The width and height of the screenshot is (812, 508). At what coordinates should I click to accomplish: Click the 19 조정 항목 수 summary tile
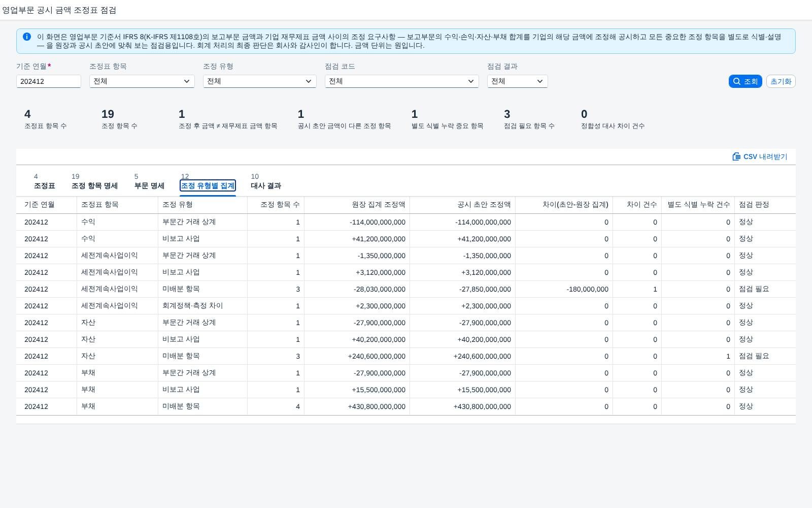point(119,119)
